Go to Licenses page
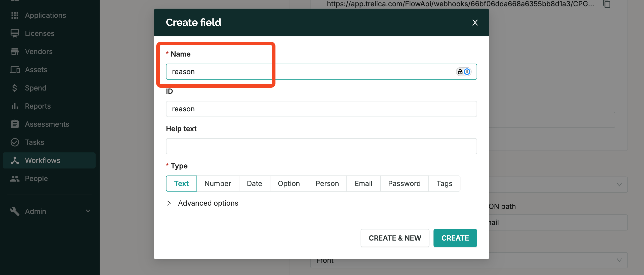The height and width of the screenshot is (275, 644). pos(39,33)
